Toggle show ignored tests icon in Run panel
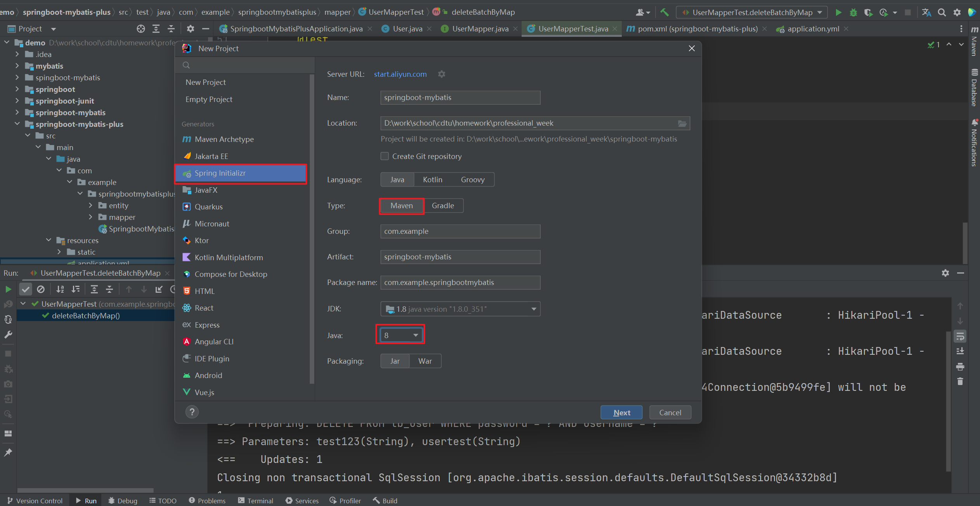980x506 pixels. 41,289
